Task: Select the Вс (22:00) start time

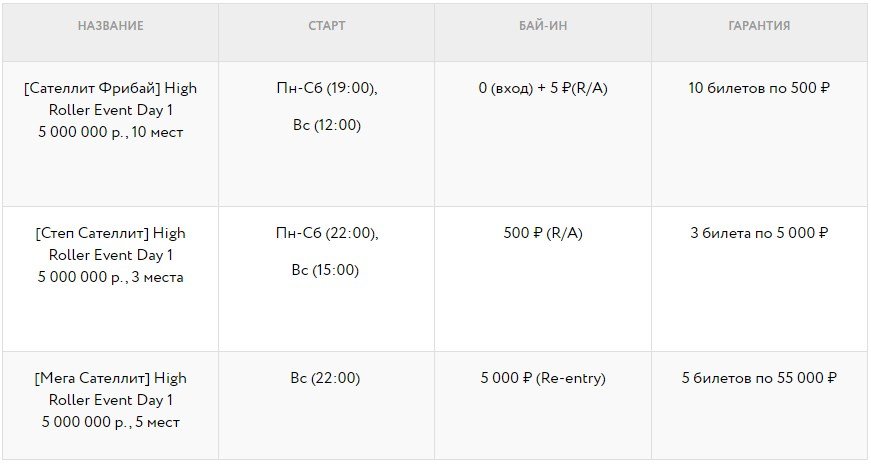Action: pos(326,378)
